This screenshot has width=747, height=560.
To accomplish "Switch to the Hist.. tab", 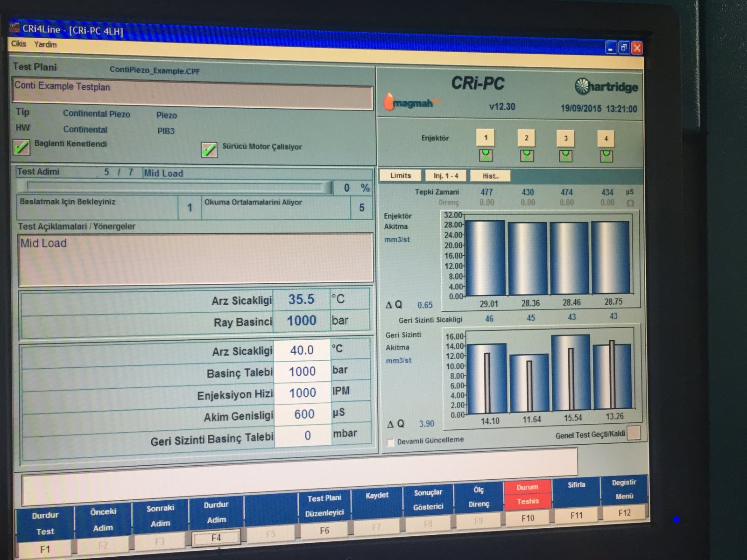I will coord(490,176).
